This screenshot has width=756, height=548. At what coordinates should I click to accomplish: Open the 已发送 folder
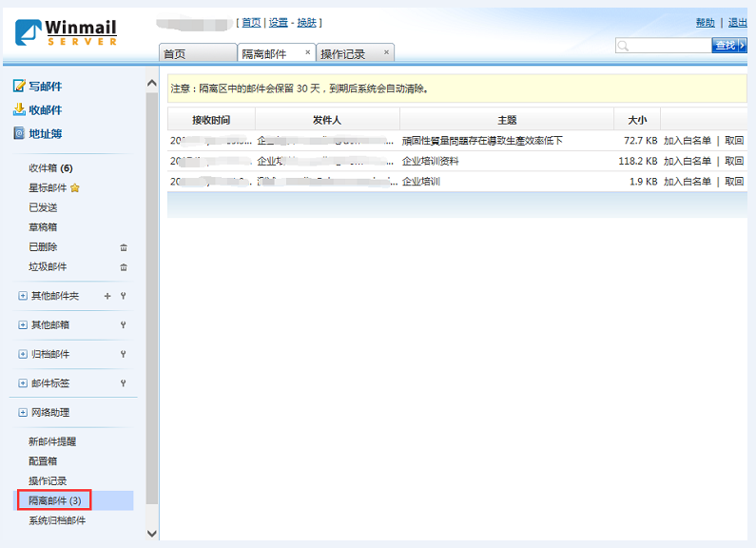43,208
